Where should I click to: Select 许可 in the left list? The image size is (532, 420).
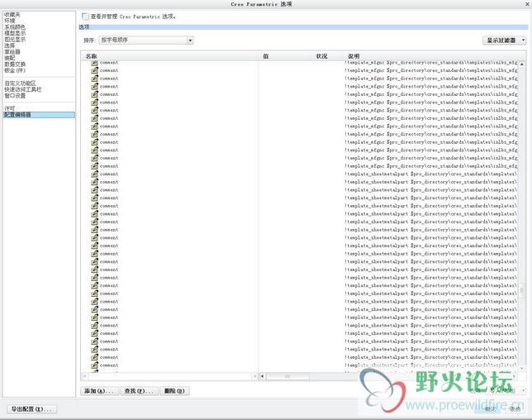[10, 108]
